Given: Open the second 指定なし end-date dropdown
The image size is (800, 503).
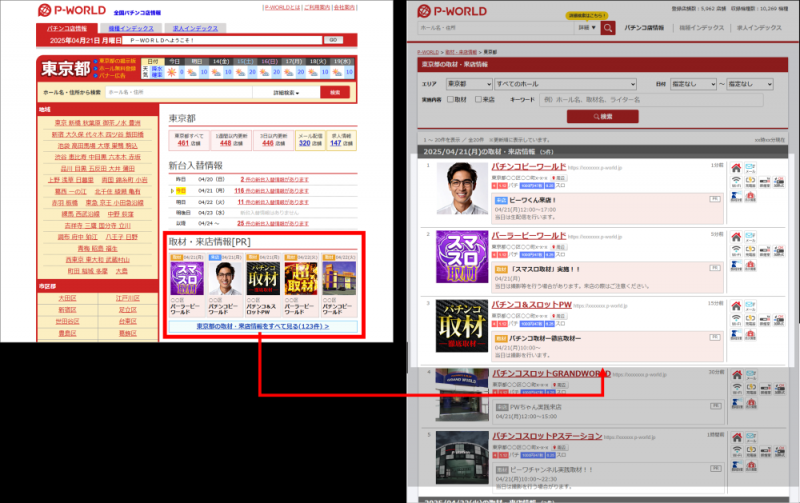Looking at the screenshot, I should [750, 84].
